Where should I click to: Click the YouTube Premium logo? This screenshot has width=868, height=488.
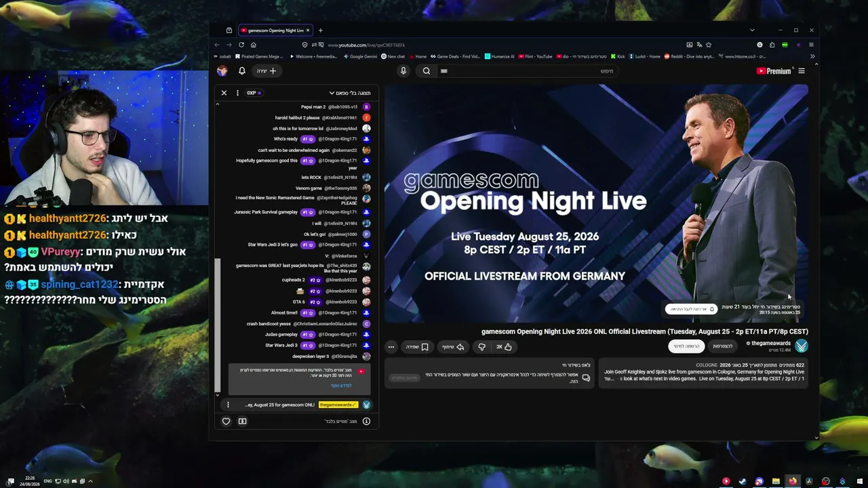774,71
